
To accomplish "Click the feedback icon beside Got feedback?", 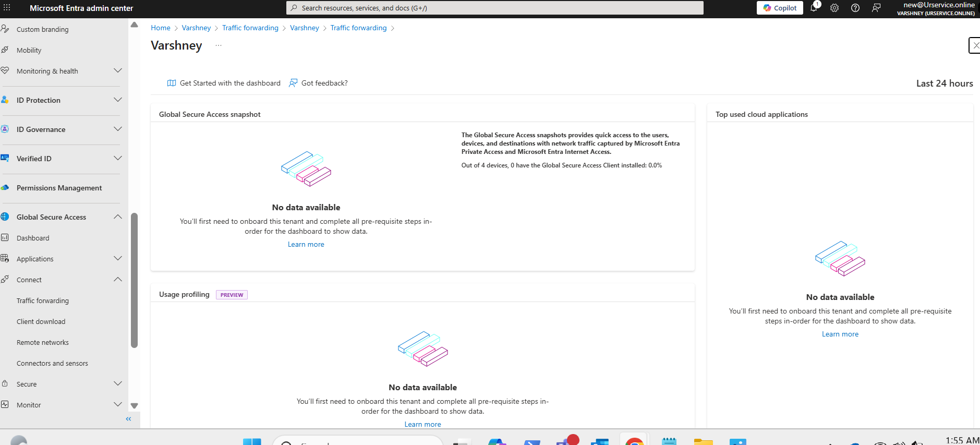I will (293, 83).
